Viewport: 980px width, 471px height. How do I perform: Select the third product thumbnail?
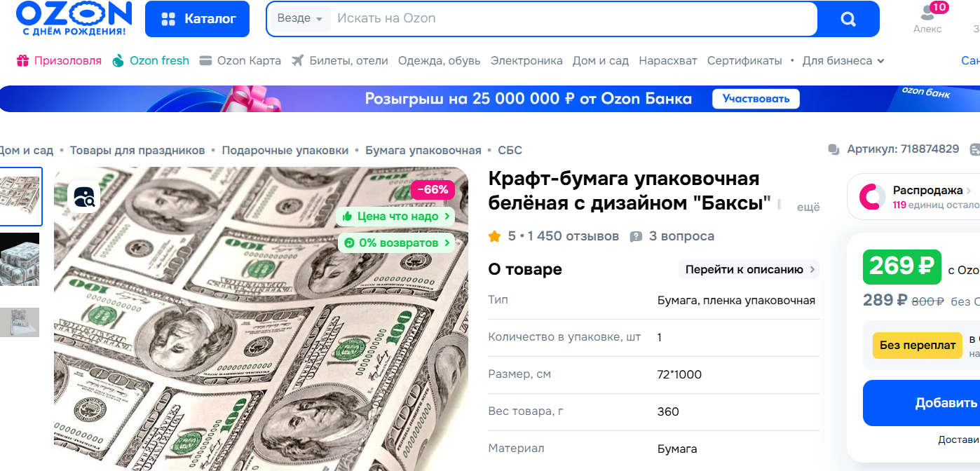coord(20,322)
